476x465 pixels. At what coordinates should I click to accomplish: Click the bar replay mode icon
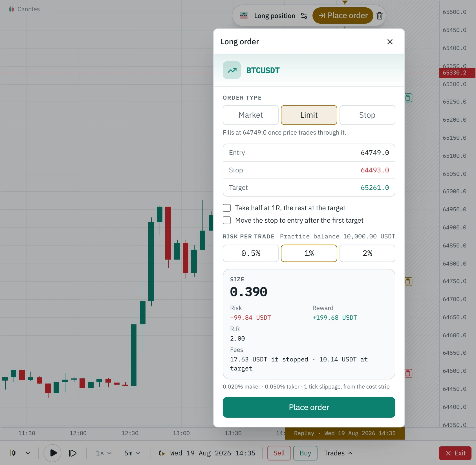pos(13,453)
